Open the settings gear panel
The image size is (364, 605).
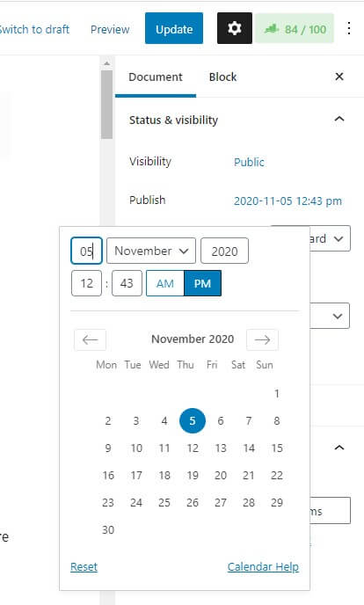pos(235,28)
